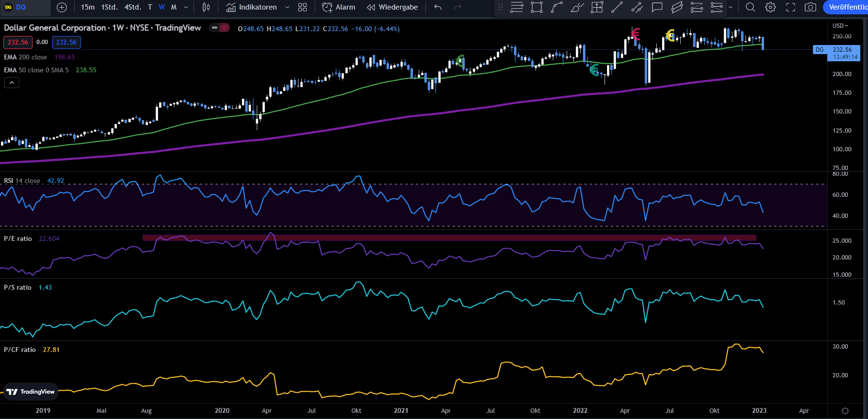Open the Indikatoren menu
The height and width of the screenshot is (419, 868).
pyautogui.click(x=252, y=7)
